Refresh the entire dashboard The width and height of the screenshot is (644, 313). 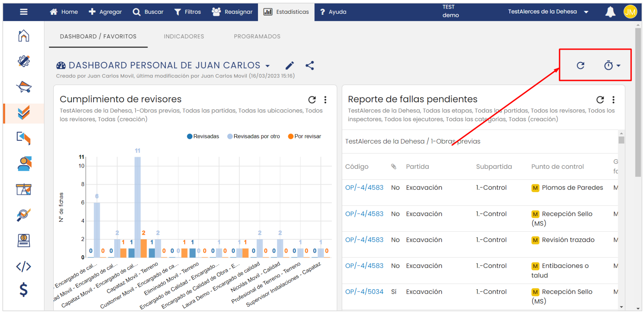click(x=580, y=65)
